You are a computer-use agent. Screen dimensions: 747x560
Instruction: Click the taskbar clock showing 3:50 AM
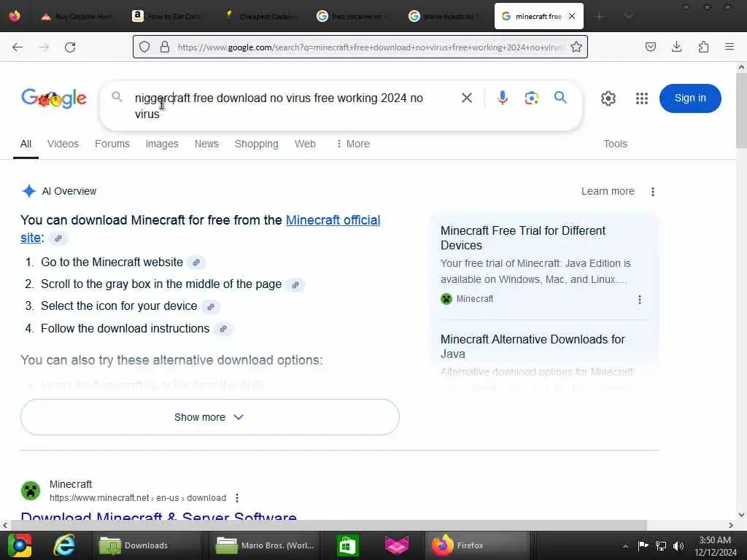click(715, 545)
